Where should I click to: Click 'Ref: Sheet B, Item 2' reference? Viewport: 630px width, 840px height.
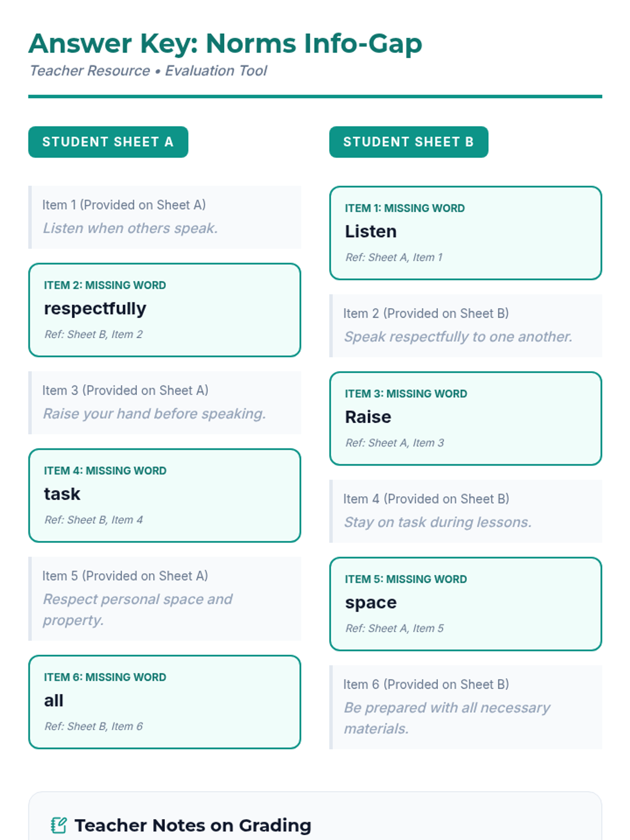pos(93,334)
